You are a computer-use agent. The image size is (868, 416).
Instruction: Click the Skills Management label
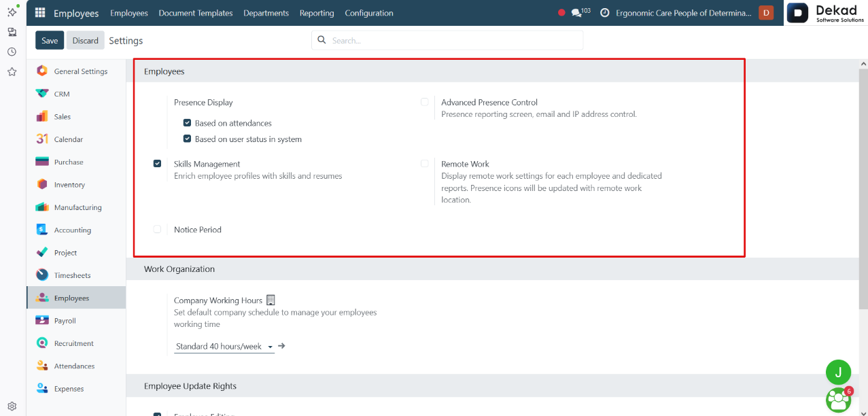pyautogui.click(x=207, y=164)
